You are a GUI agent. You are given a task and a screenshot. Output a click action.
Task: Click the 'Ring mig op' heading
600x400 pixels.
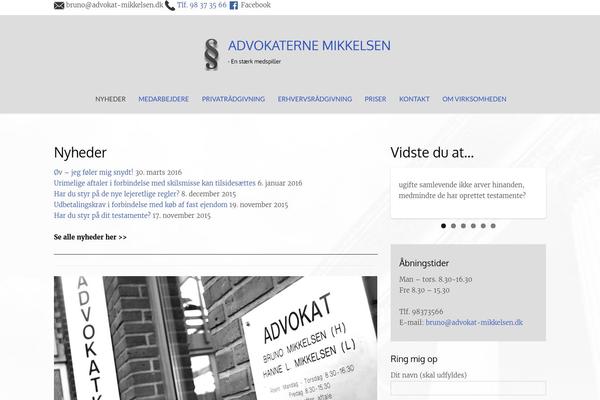tap(414, 359)
